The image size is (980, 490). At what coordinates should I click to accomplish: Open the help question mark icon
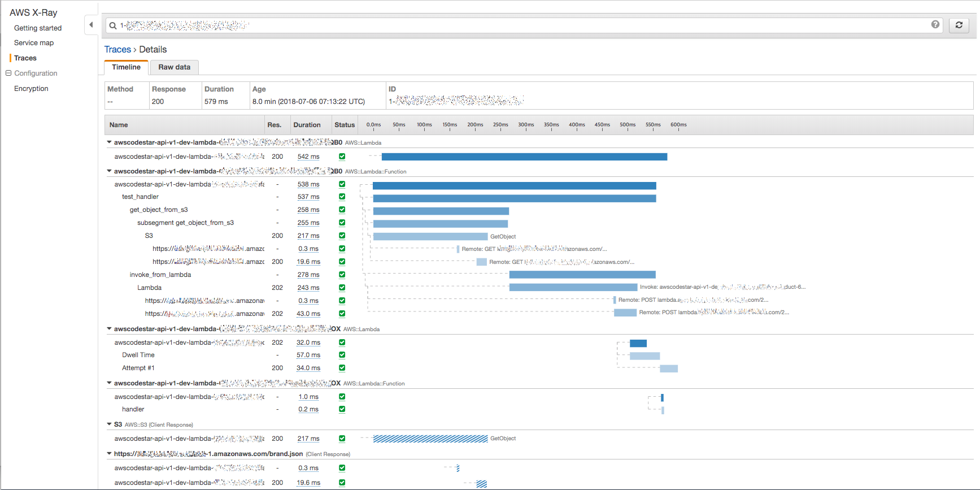[x=935, y=24]
